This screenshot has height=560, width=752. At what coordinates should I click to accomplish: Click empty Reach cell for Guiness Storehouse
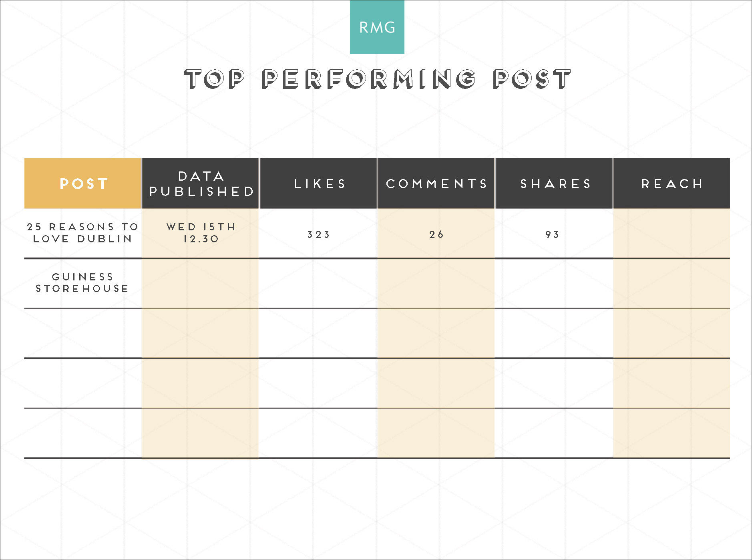(x=672, y=283)
